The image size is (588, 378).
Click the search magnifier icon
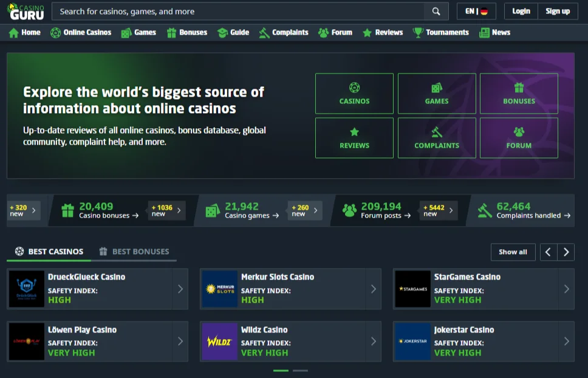(436, 11)
